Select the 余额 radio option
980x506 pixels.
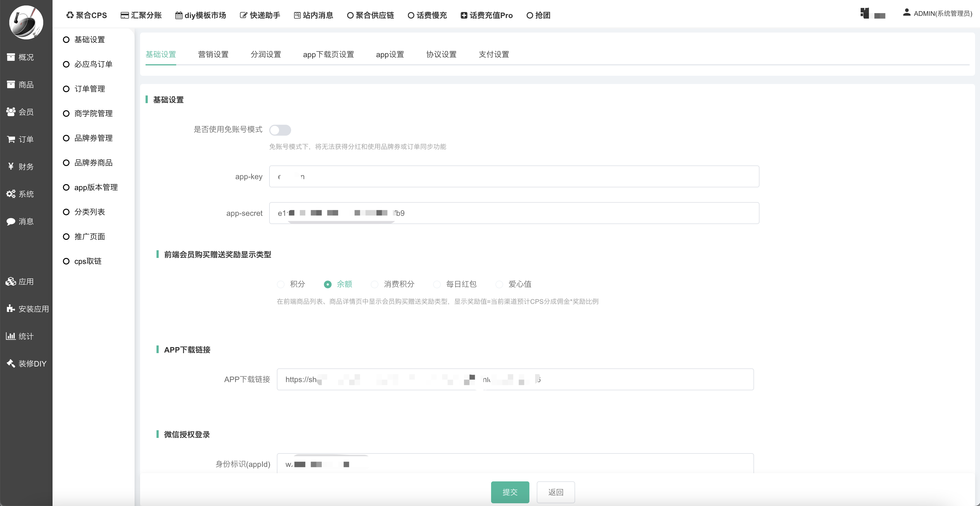pos(327,284)
